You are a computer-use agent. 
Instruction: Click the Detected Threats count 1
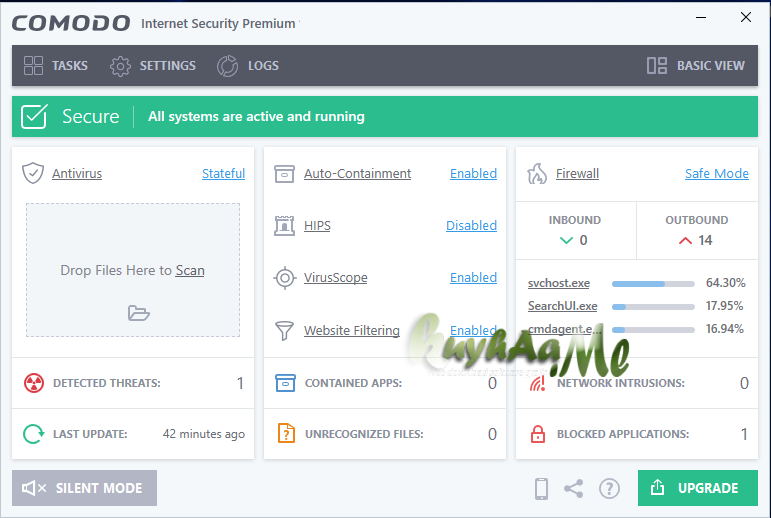click(240, 383)
